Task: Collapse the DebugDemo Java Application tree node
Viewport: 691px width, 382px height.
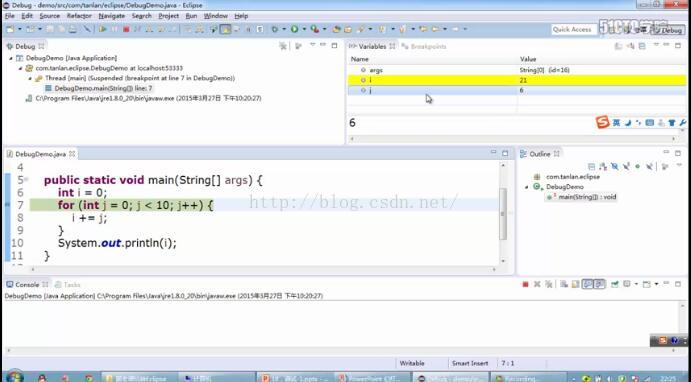Action: point(11,58)
